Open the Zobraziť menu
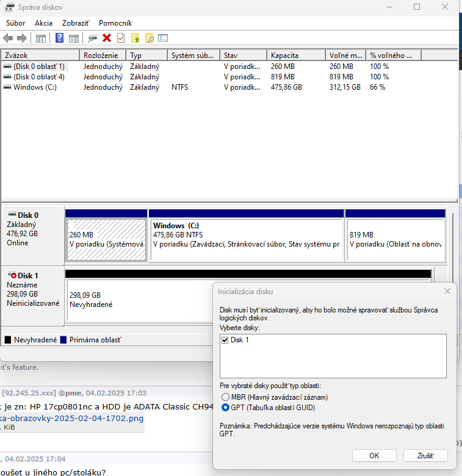 (76, 23)
